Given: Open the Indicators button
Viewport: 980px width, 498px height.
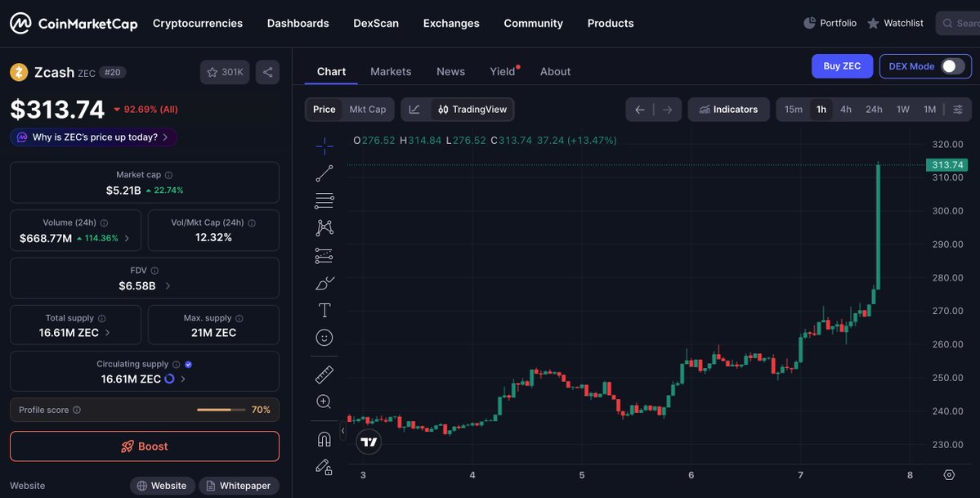Looking at the screenshot, I should coord(728,110).
